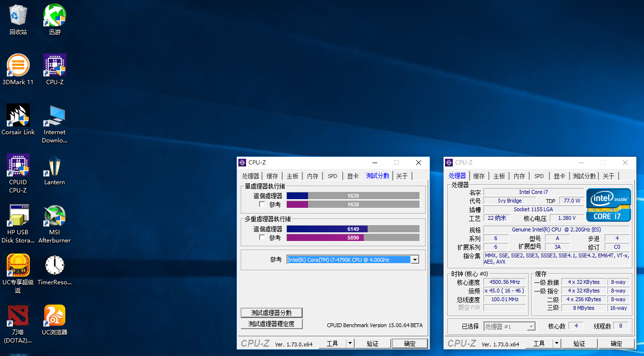Viewport: 644px width, 356px height.
Task: Select the 回收站 recycle bin desktop icon
Action: 18,20
